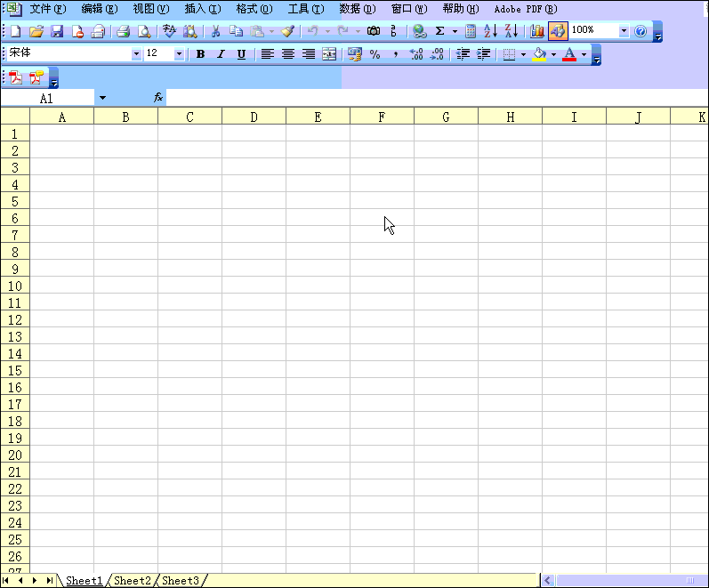Increase indent icon

click(483, 55)
